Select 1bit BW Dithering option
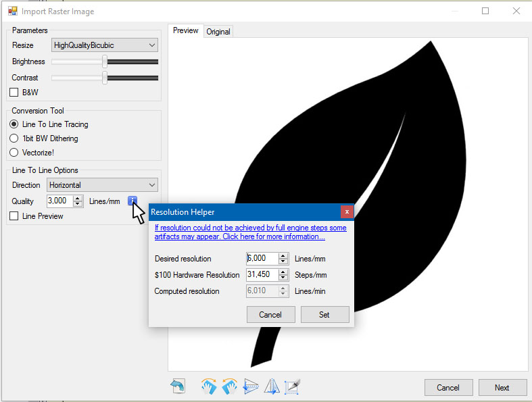This screenshot has height=402, width=532. pyautogui.click(x=14, y=139)
